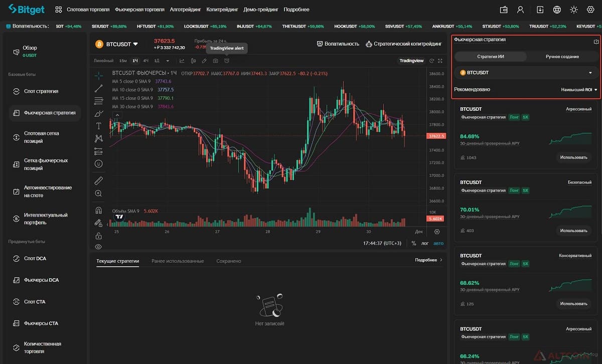The width and height of the screenshot is (602, 364).
Task: Open Фьючерсы DCA in the sidebar
Action: [45, 280]
